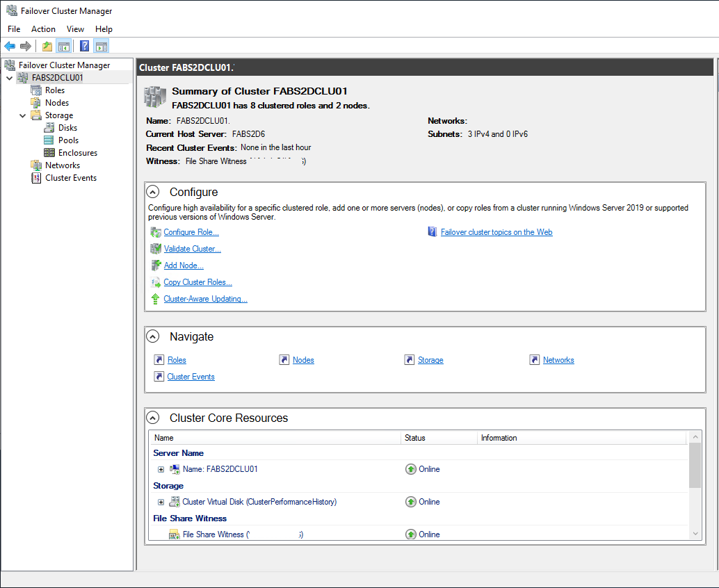719x588 pixels.
Task: Click the Back arrow toolbar icon
Action: tap(10, 47)
